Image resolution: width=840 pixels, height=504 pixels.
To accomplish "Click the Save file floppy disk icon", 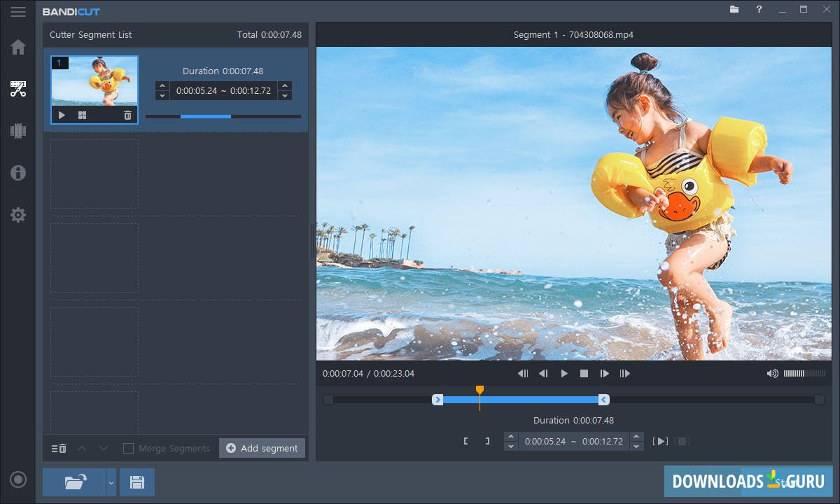I will pyautogui.click(x=137, y=482).
